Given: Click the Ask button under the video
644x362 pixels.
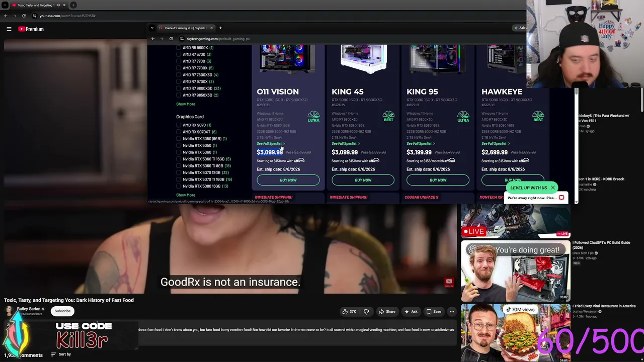Looking at the screenshot, I should click(411, 312).
